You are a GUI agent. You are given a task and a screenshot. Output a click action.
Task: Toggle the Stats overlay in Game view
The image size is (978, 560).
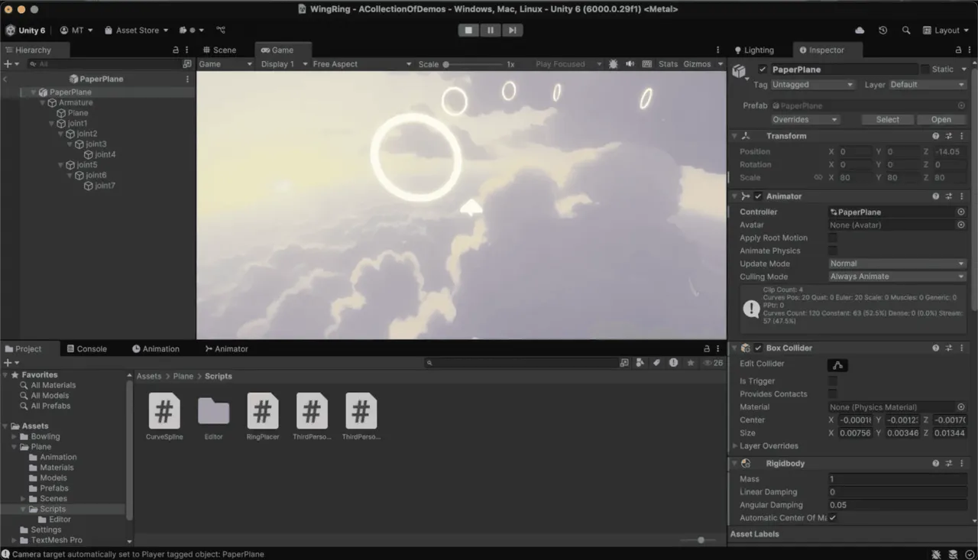click(x=668, y=64)
